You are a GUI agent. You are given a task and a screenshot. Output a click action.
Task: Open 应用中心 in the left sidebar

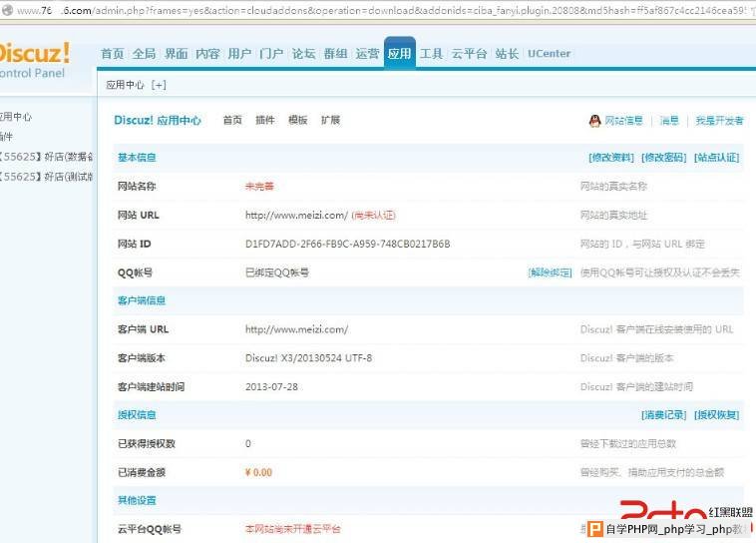coord(15,117)
